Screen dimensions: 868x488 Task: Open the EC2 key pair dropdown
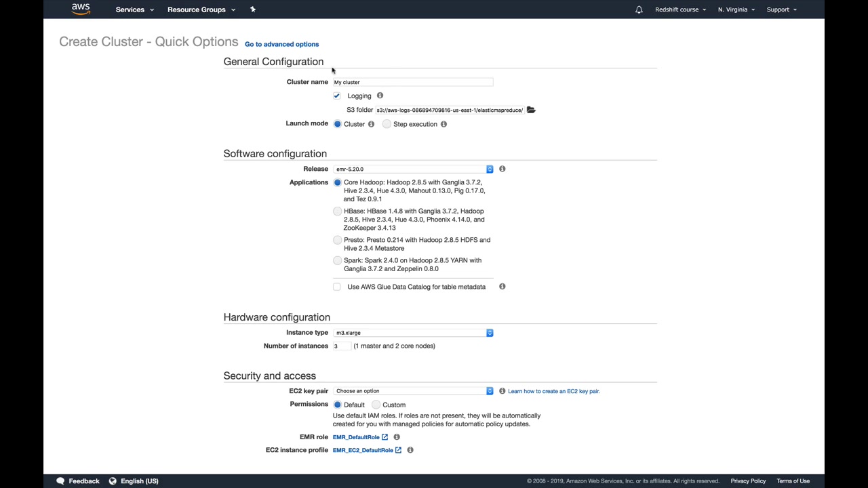pos(413,391)
